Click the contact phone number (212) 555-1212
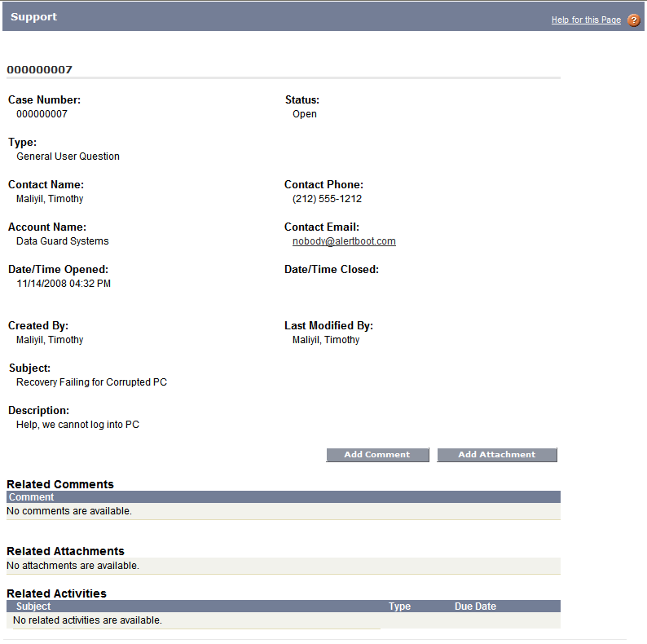Screen dimensions: 647x644 pyautogui.click(x=327, y=199)
